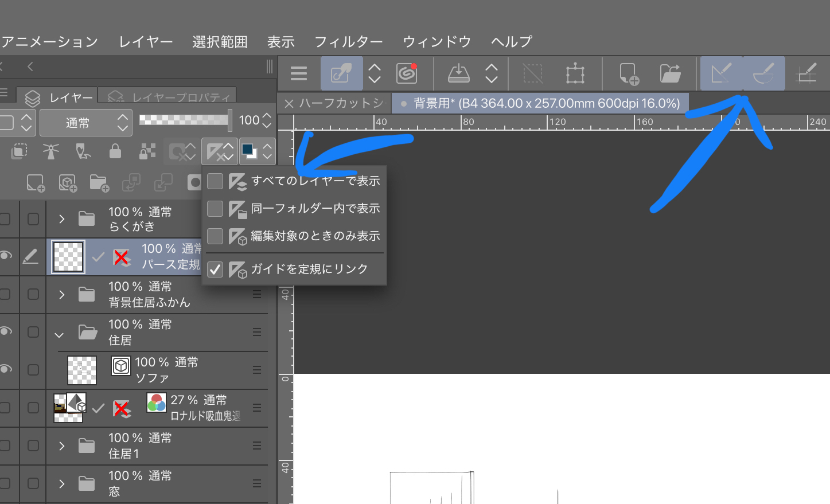Click the new raster layer icon
Viewport: 830px width, 504px height.
tap(35, 183)
